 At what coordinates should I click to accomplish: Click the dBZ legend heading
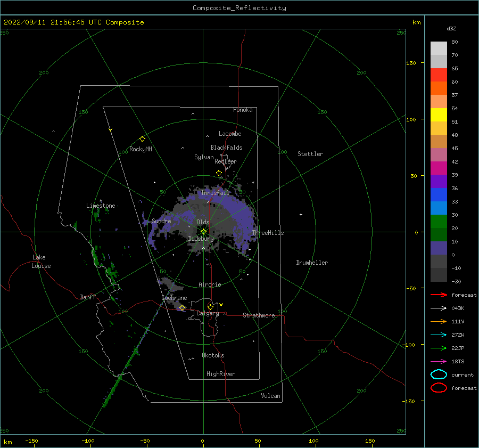451,28
